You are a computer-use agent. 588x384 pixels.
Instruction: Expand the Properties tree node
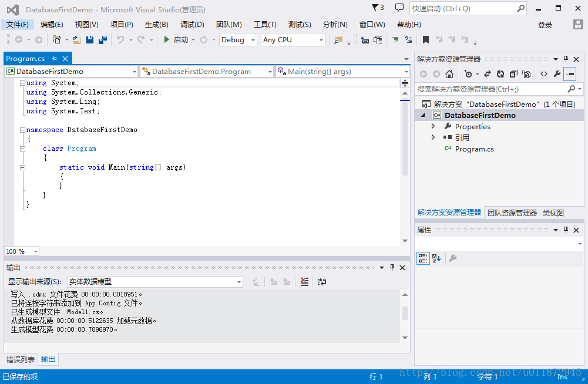[433, 126]
